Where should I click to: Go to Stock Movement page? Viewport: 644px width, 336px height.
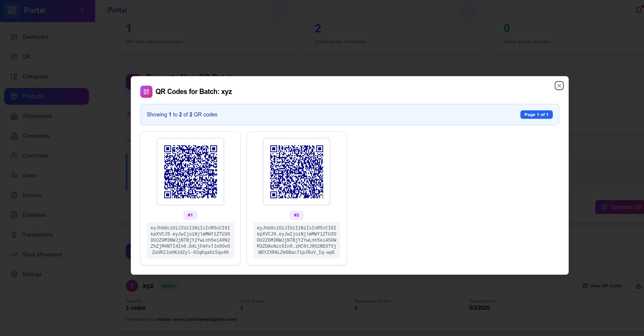pos(46,255)
